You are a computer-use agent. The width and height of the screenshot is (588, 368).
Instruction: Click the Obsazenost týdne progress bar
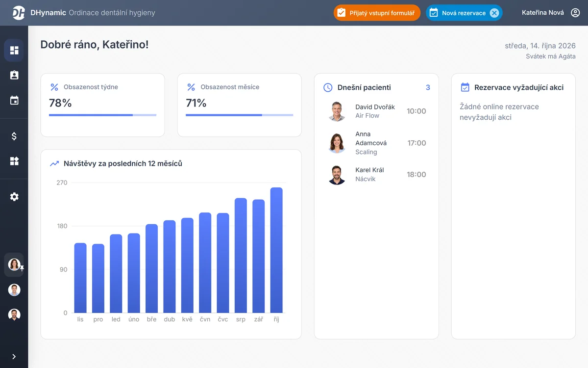102,115
